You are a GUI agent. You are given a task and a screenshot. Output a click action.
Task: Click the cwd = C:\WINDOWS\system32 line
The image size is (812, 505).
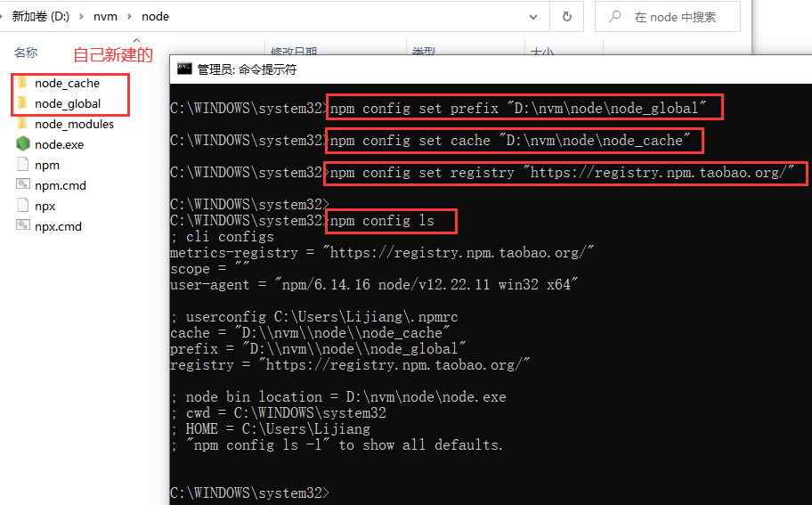tap(278, 413)
